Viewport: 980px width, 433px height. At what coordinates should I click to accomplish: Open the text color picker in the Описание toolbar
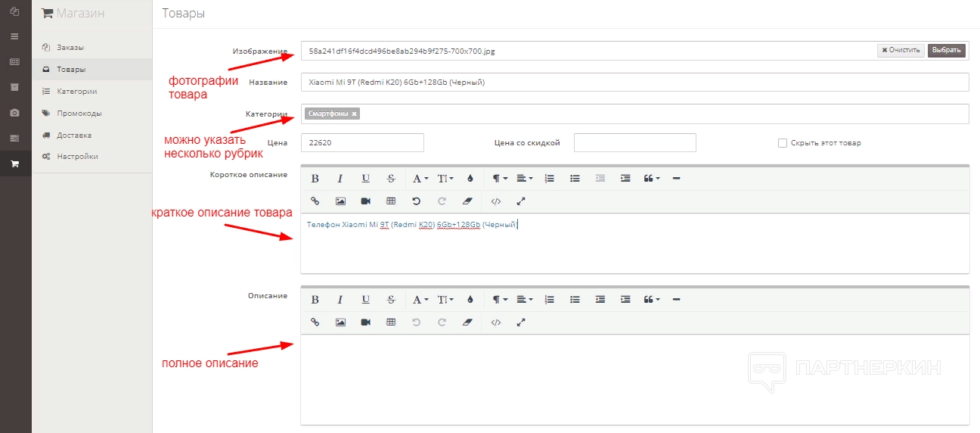(470, 300)
